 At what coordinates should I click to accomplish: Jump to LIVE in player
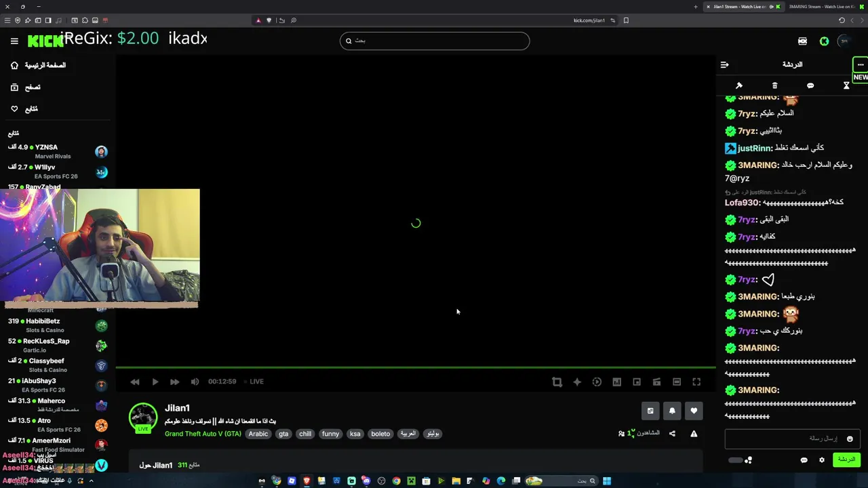point(254,382)
